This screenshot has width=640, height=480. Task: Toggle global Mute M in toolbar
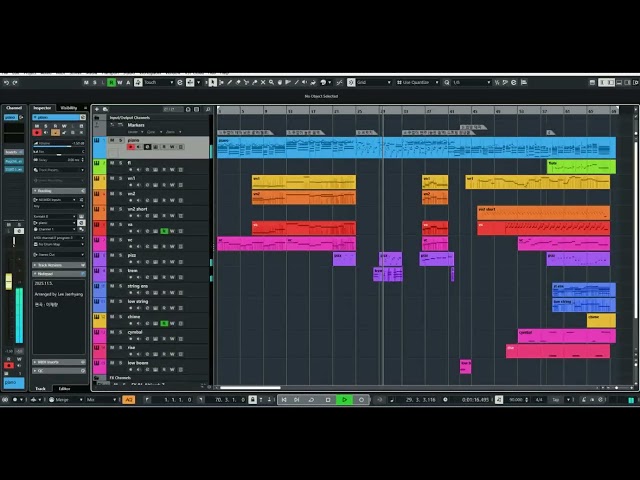[86, 82]
